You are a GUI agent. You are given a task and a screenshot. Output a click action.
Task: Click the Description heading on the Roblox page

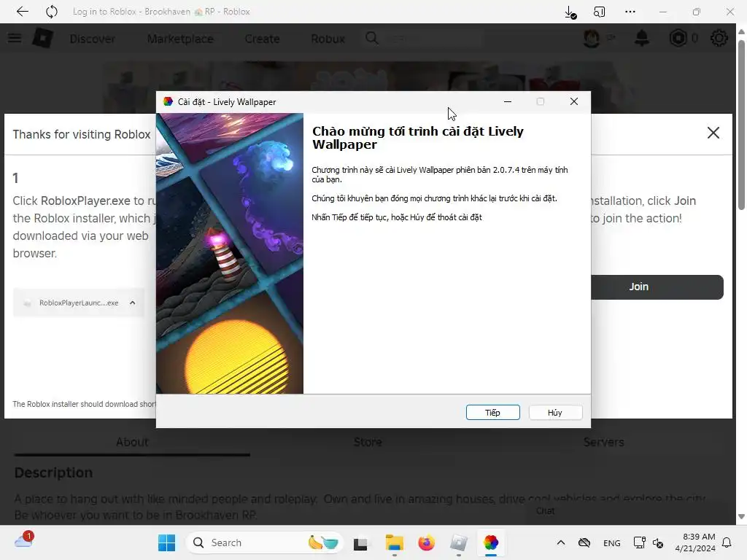[53, 472]
